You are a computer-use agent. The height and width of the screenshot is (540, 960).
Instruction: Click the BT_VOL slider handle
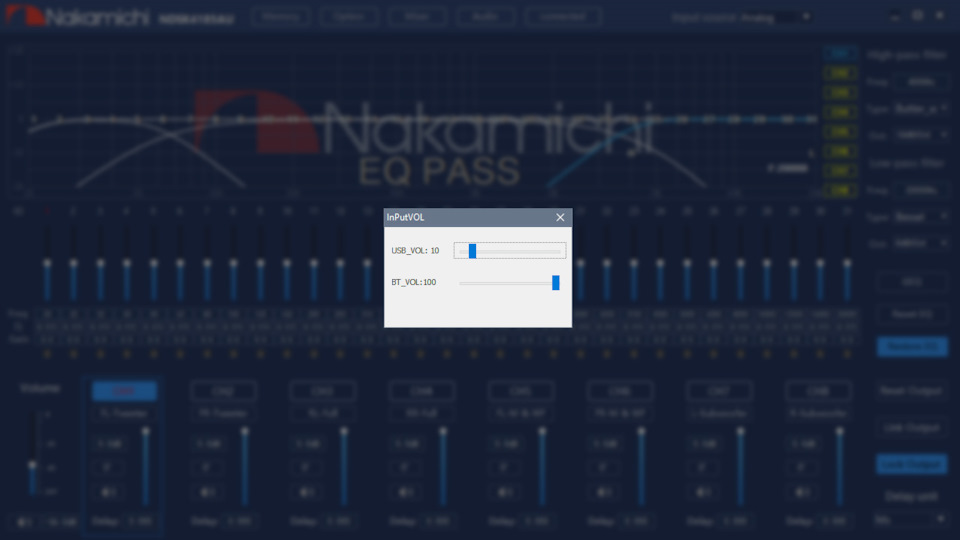click(x=555, y=282)
